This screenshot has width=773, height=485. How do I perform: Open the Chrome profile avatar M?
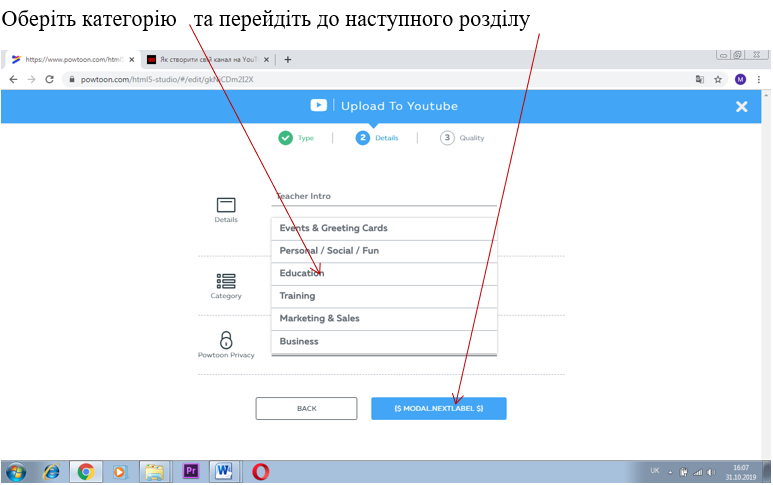pyautogui.click(x=740, y=79)
